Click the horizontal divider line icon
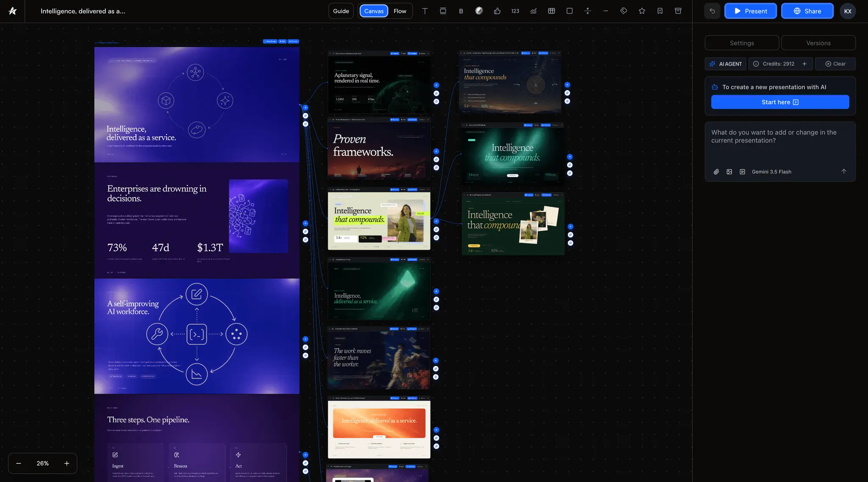This screenshot has height=482, width=868. pyautogui.click(x=606, y=11)
